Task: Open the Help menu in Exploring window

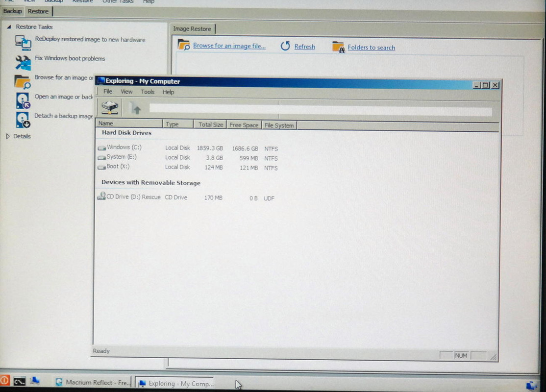Action: [168, 92]
